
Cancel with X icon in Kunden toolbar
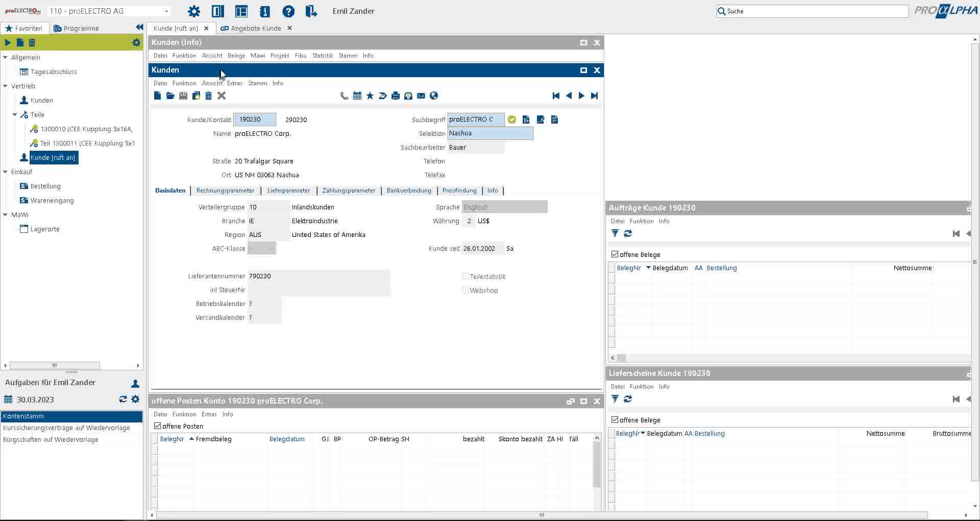click(222, 96)
